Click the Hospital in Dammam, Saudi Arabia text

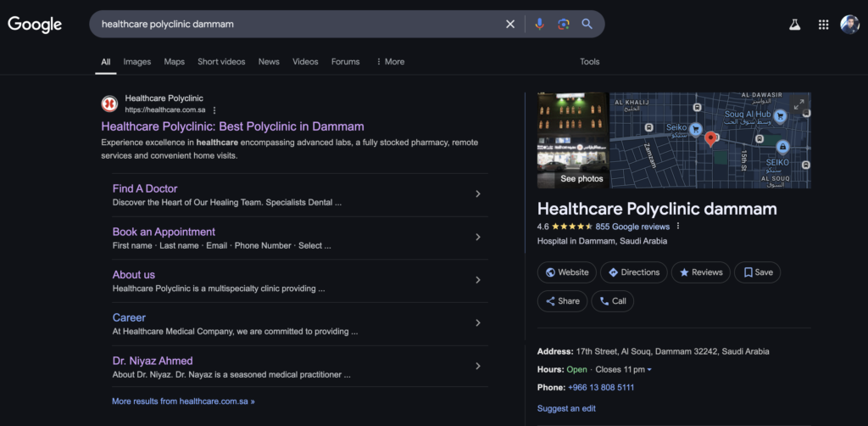pos(603,242)
